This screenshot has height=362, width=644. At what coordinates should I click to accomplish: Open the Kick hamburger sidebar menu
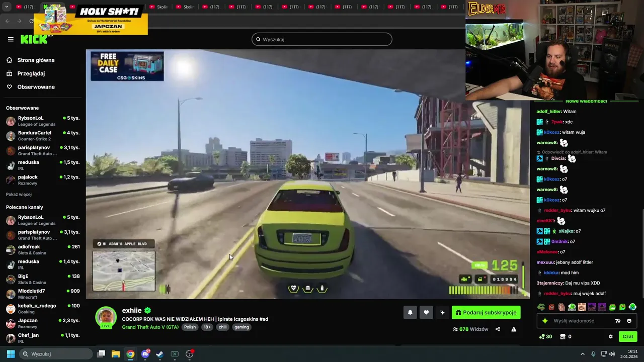point(11,39)
